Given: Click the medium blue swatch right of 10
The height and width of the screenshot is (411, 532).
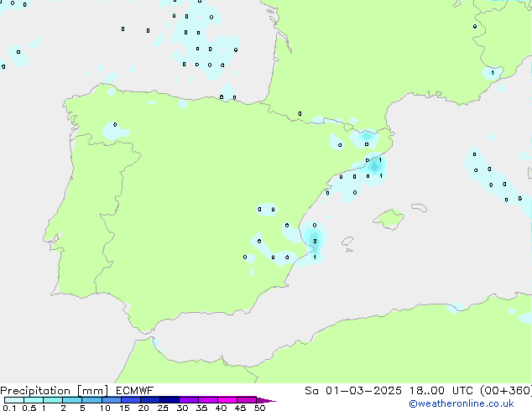Looking at the screenshot, I should [x=111, y=400].
